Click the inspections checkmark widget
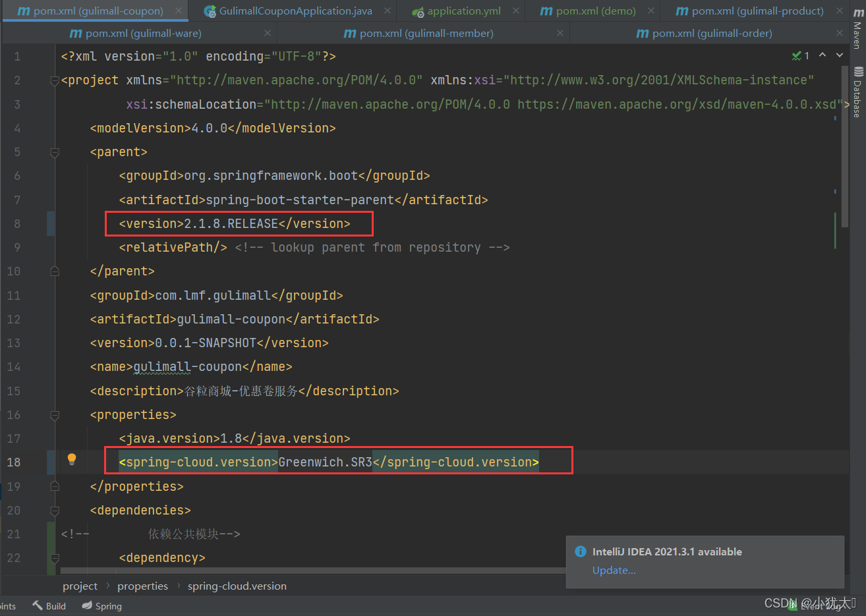The height and width of the screenshot is (616, 866). [800, 56]
